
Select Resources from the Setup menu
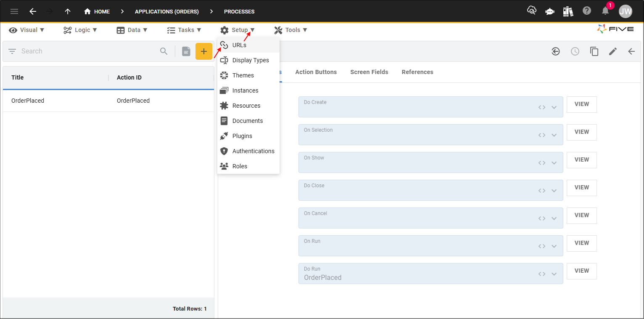click(x=248, y=106)
